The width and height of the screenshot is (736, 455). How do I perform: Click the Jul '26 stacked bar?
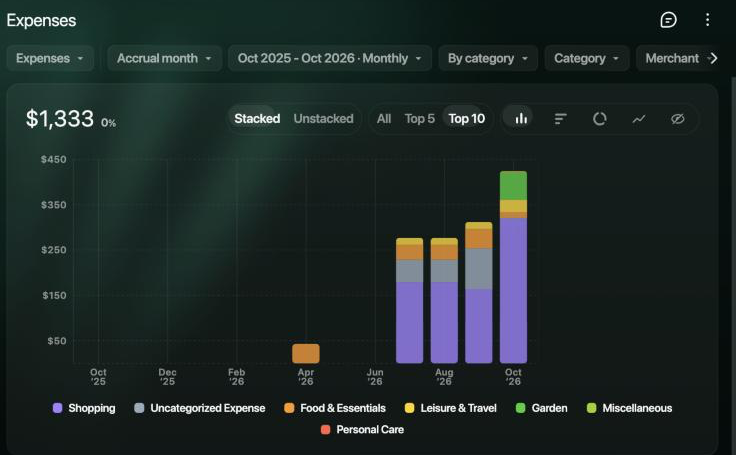[x=409, y=301]
